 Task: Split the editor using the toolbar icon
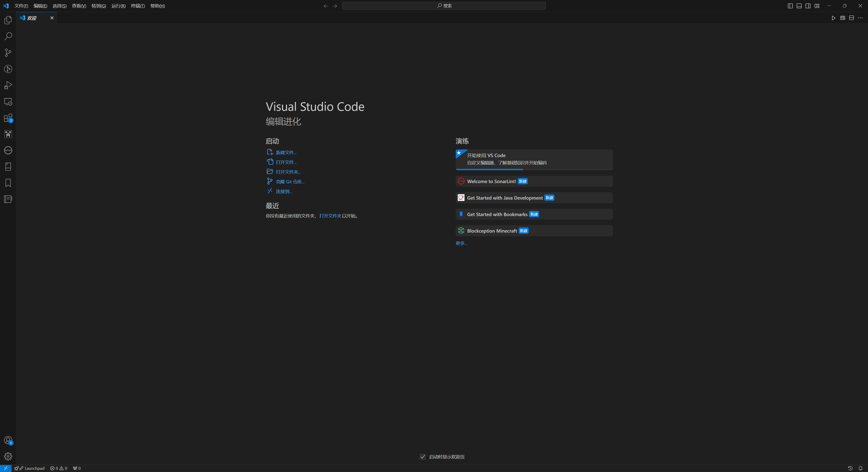coord(851,18)
